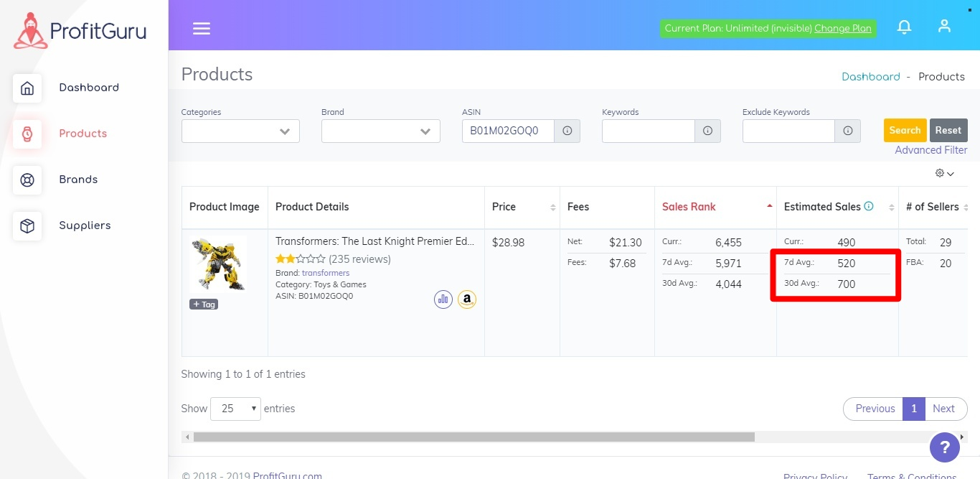Click the Keywords input field
The height and width of the screenshot is (479, 980).
pyautogui.click(x=649, y=131)
